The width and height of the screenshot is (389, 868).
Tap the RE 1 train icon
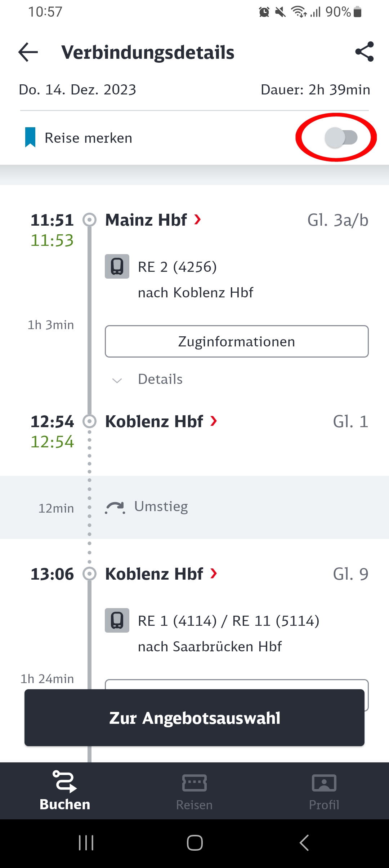pos(117,620)
